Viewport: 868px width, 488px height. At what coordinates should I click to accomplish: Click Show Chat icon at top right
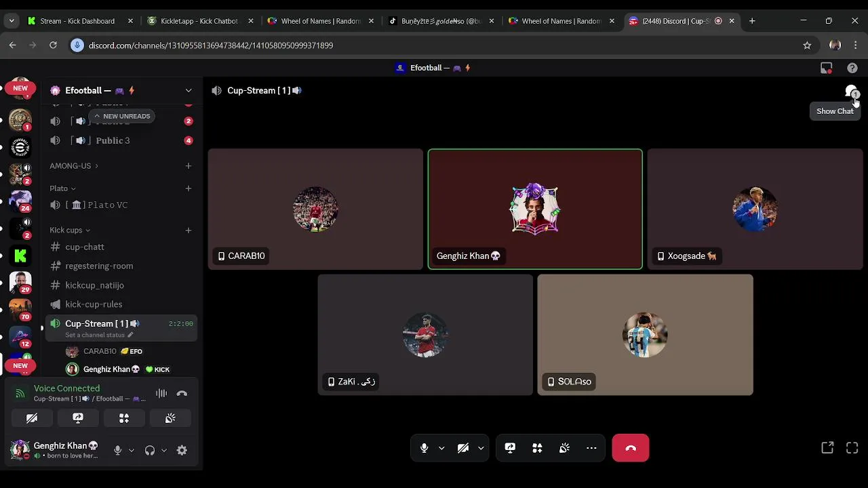click(x=852, y=91)
